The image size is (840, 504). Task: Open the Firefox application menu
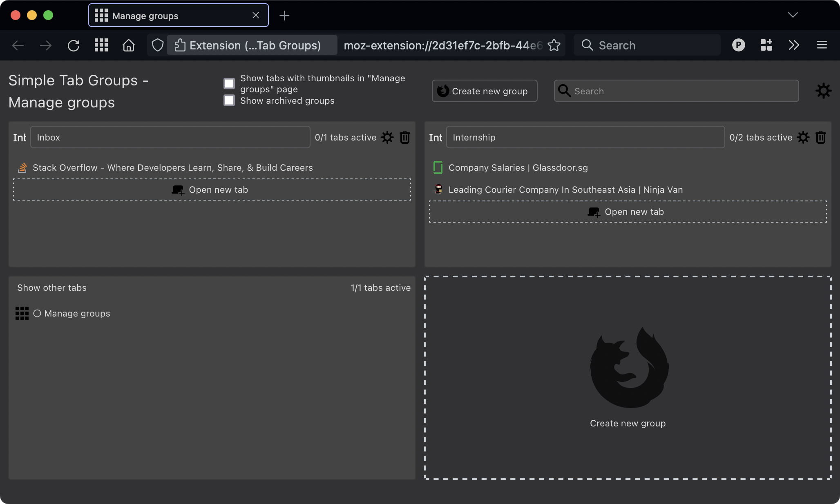822,45
